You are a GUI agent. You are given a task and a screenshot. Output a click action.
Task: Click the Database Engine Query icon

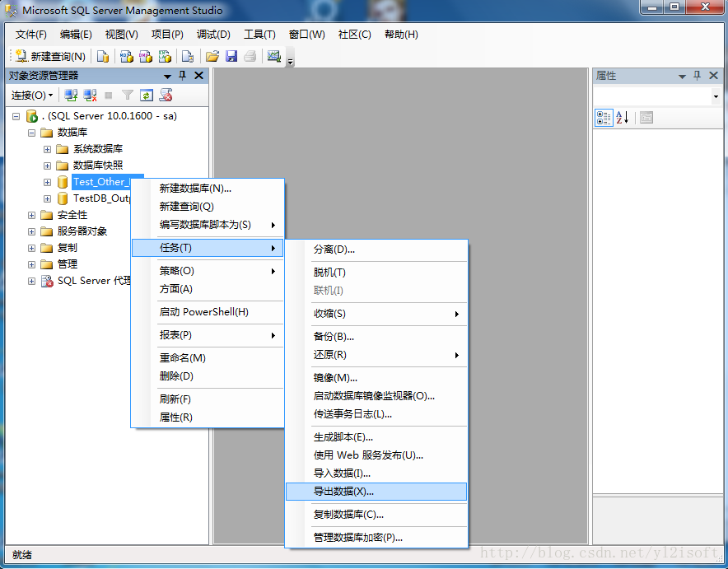(x=103, y=56)
